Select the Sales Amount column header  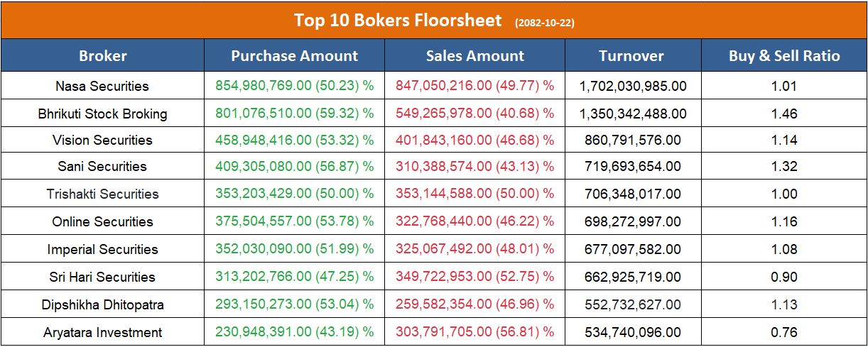[474, 55]
